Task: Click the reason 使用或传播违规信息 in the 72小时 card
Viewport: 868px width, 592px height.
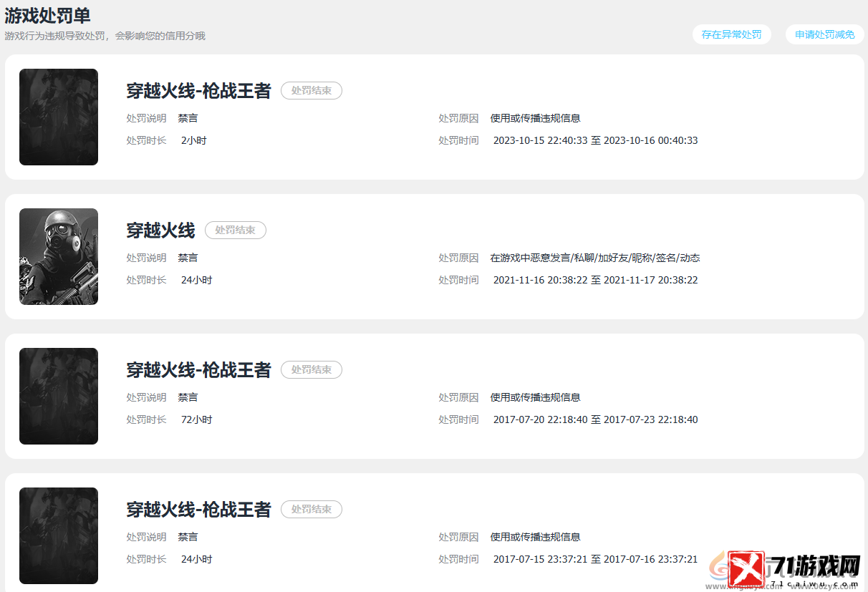Action: (536, 398)
